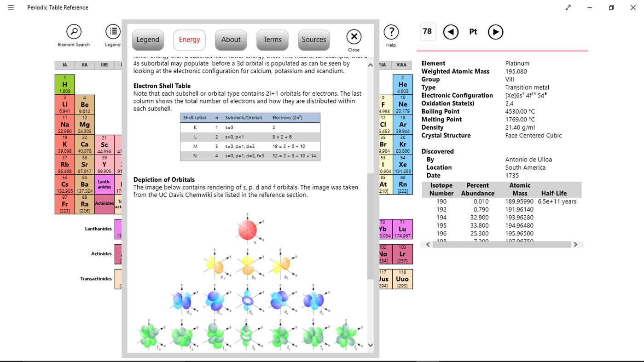Go to the previous element with the left arrow

[x=451, y=32]
